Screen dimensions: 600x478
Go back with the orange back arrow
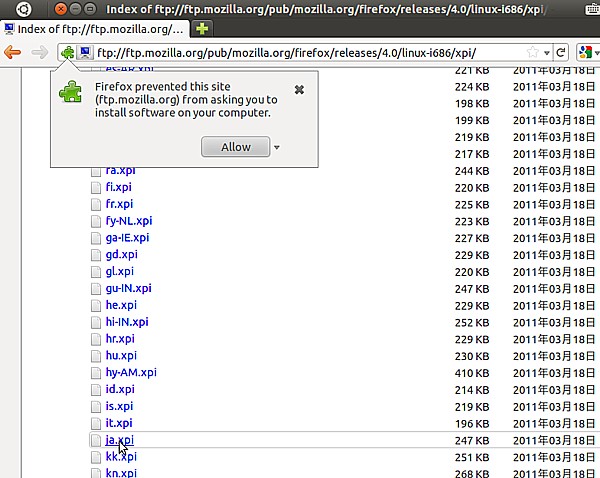(13, 52)
